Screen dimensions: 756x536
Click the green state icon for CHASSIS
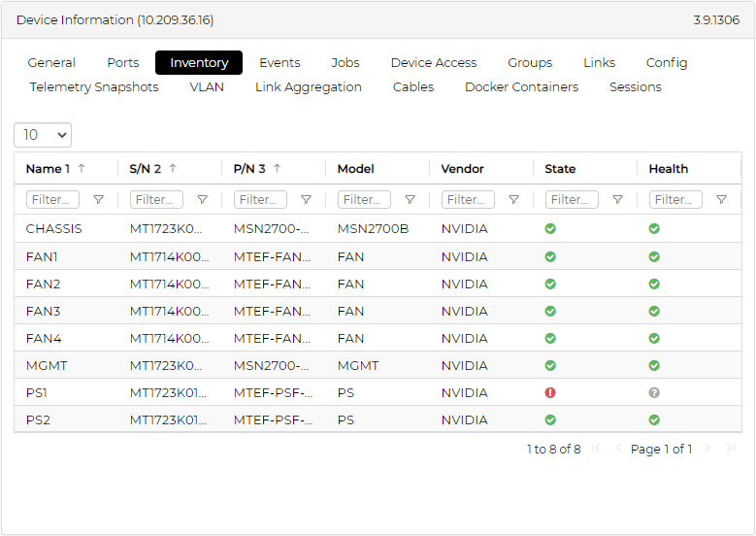click(550, 230)
